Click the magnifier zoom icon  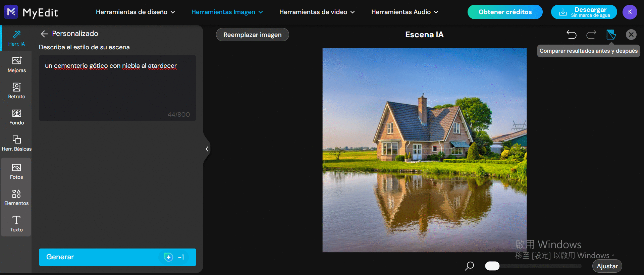pyautogui.click(x=470, y=266)
